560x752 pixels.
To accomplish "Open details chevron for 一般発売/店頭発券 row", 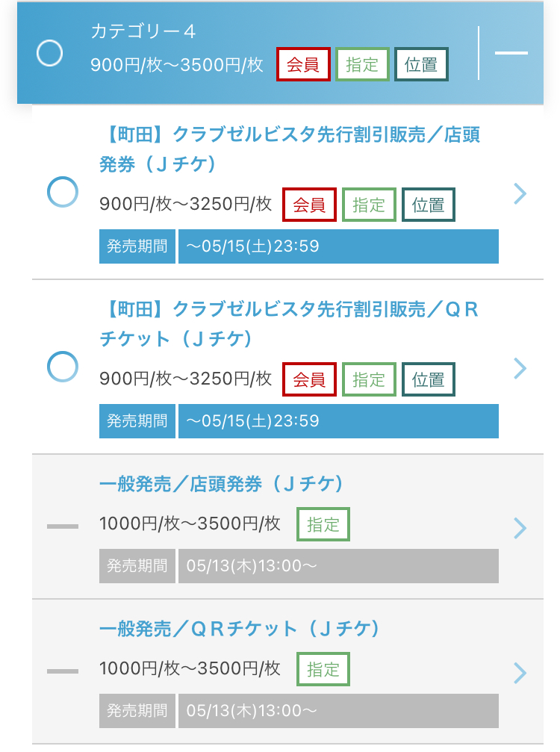I will (x=520, y=528).
